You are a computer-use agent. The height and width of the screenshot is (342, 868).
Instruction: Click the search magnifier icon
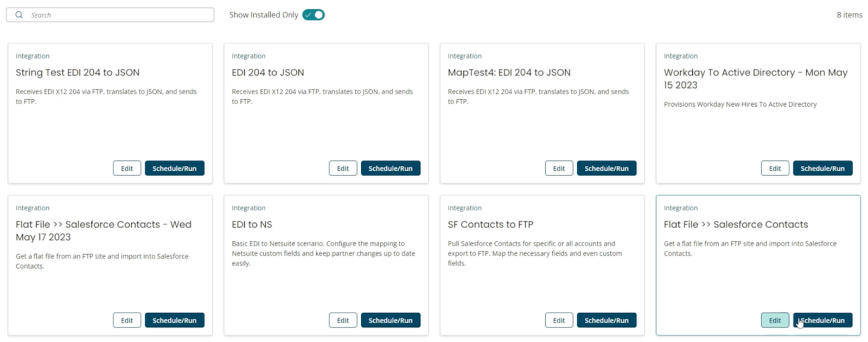pos(19,15)
